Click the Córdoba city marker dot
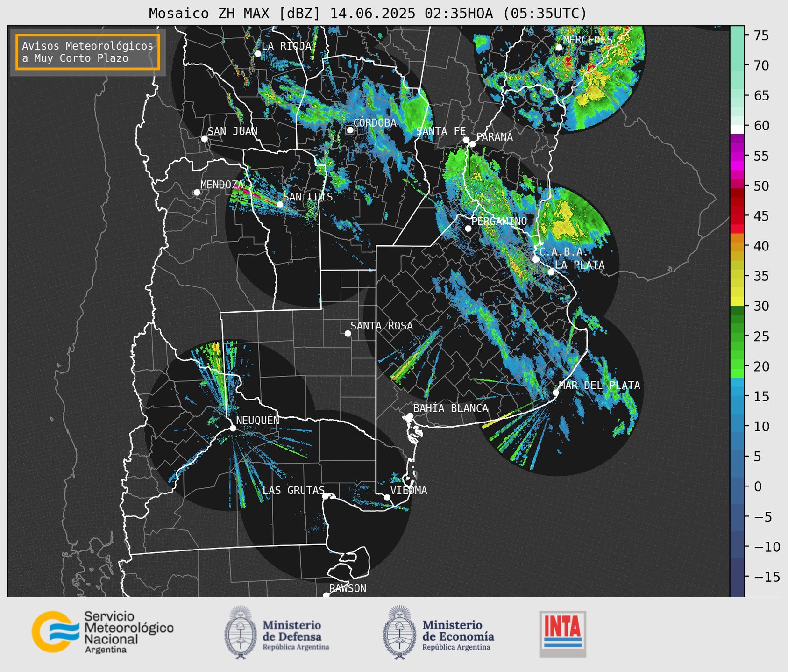 point(350,130)
